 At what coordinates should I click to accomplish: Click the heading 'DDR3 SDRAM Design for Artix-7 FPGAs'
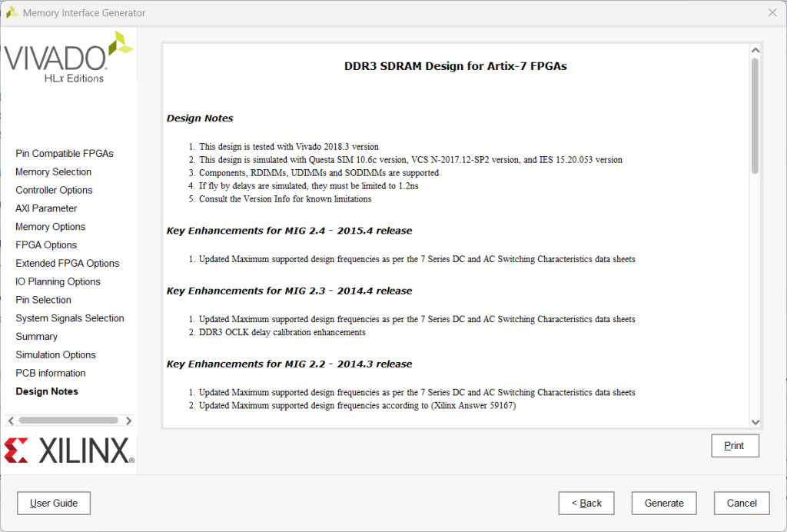pos(455,66)
